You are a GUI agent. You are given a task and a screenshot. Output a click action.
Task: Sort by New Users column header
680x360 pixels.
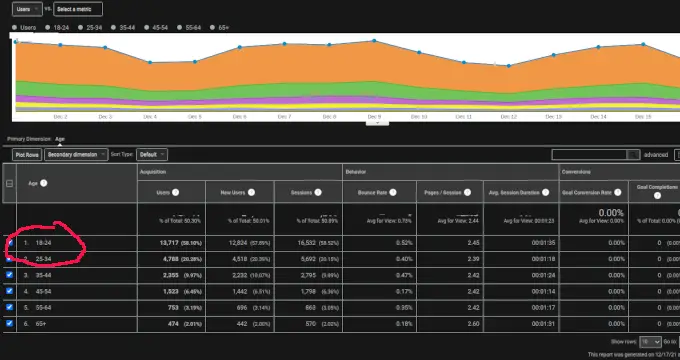click(x=233, y=193)
